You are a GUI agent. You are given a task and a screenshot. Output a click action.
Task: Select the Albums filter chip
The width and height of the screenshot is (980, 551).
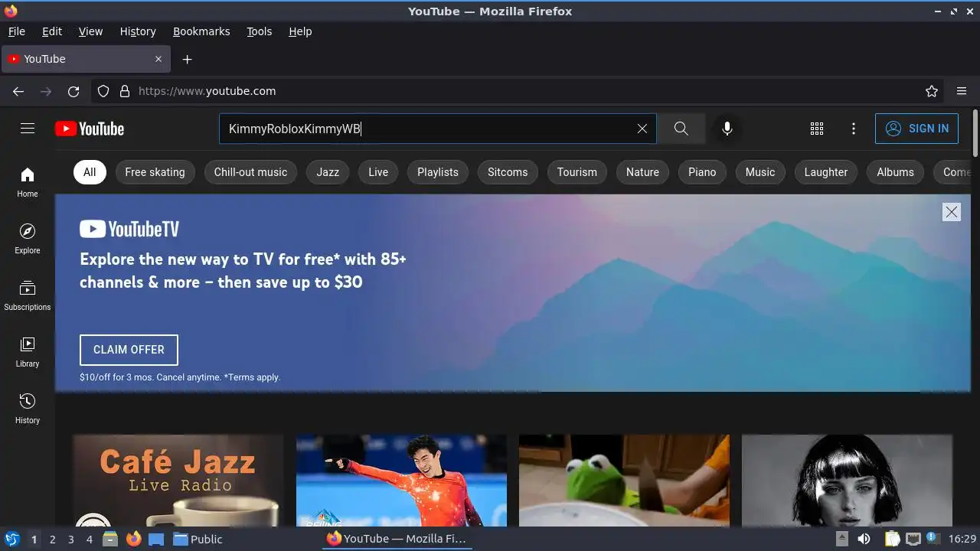coord(895,172)
